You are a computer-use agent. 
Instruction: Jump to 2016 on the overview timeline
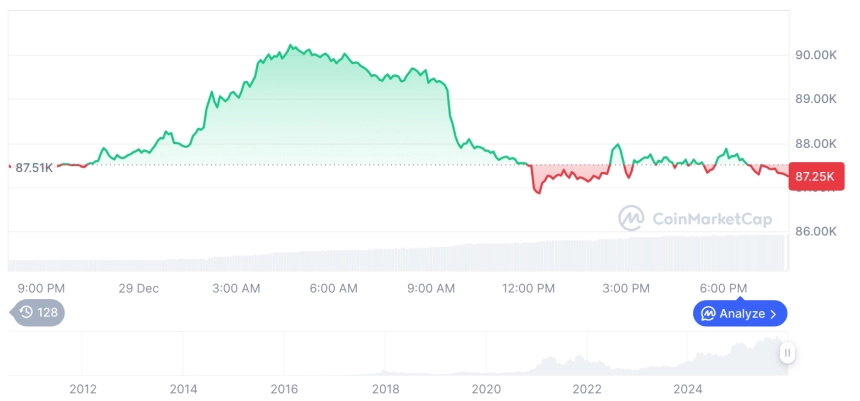coord(284,388)
